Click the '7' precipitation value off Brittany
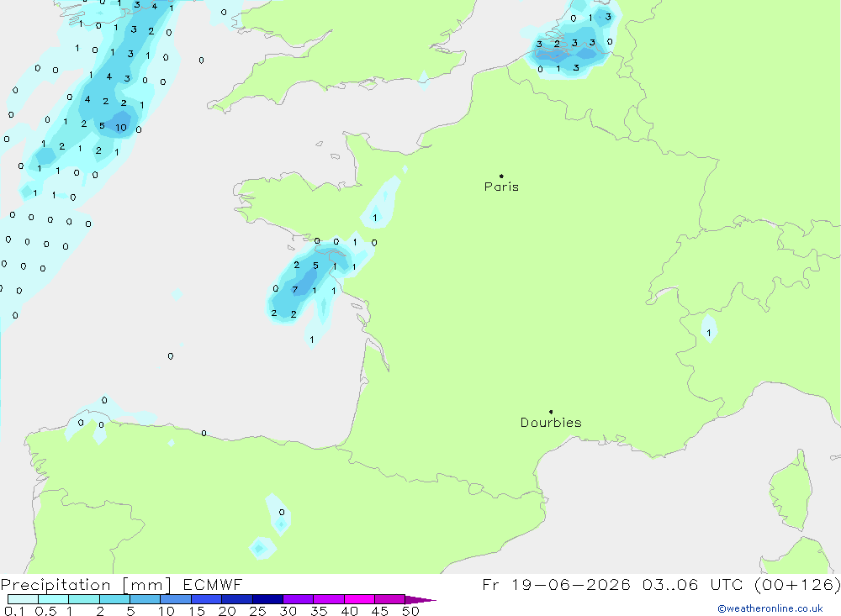This screenshot has width=841, height=616. click(295, 289)
